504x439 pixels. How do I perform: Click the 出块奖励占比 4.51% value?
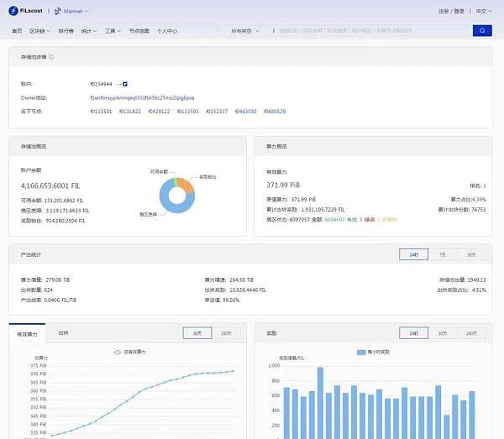coord(479,290)
